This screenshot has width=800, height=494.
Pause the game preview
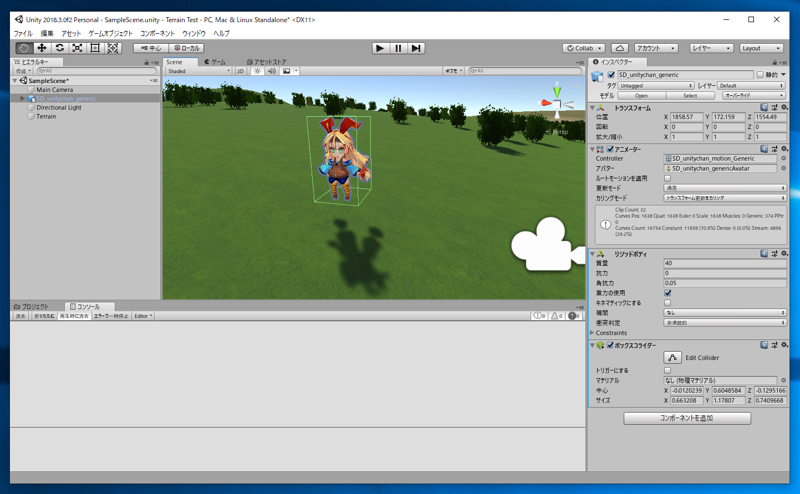click(398, 48)
